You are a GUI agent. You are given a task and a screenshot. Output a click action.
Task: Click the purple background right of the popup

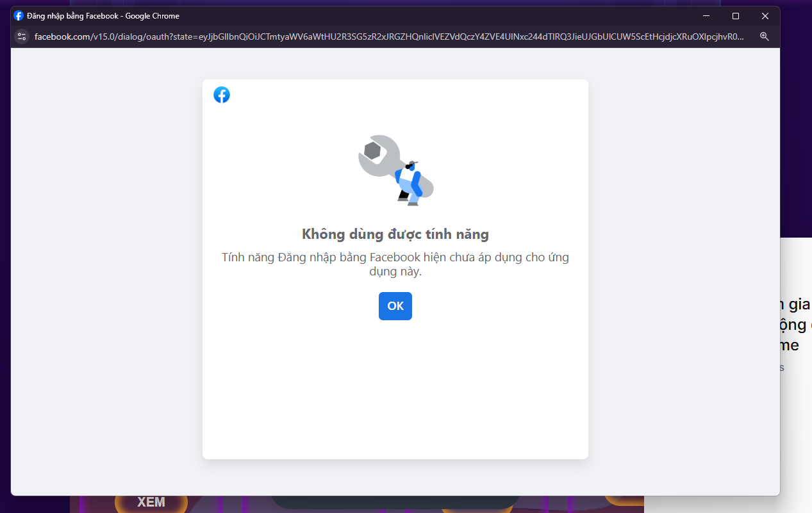coord(797,128)
